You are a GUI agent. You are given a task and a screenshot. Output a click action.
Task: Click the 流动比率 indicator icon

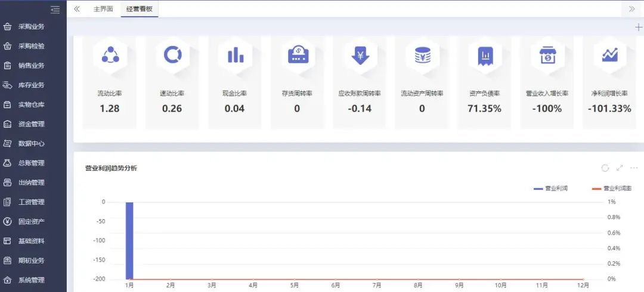pyautogui.click(x=110, y=55)
